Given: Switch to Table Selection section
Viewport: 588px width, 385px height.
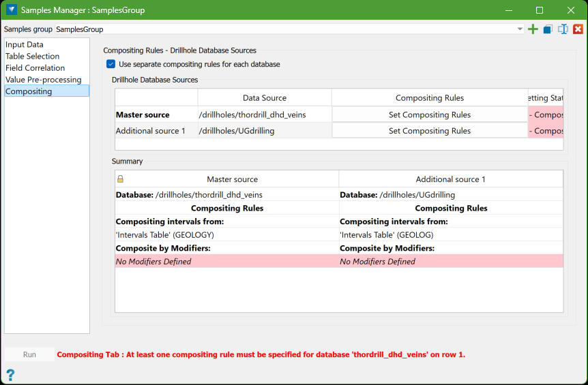Looking at the screenshot, I should pyautogui.click(x=32, y=56).
